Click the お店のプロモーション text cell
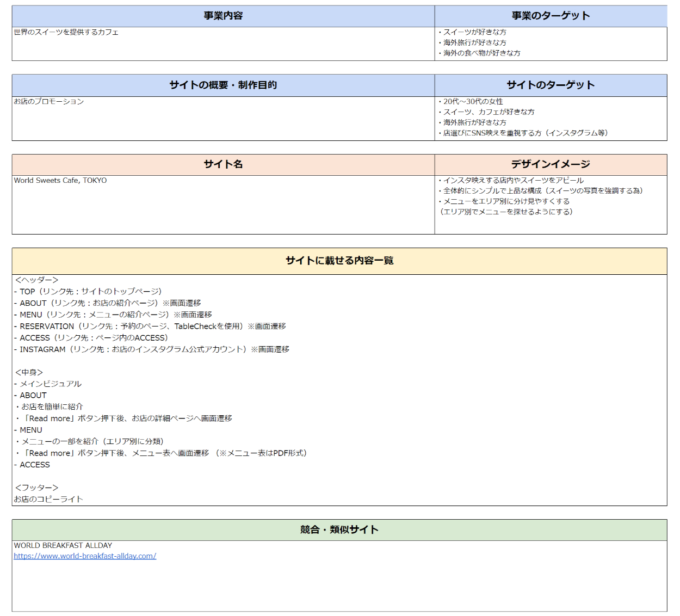The height and width of the screenshot is (616, 680). 49,102
